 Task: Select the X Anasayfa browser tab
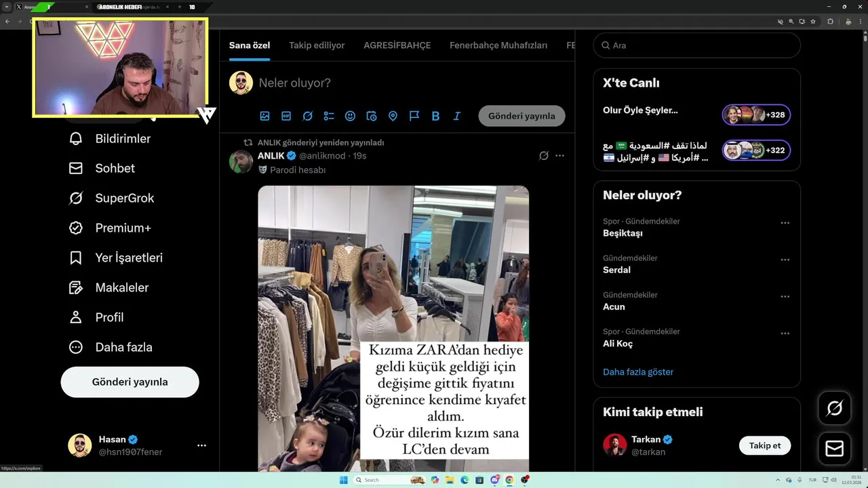53,7
